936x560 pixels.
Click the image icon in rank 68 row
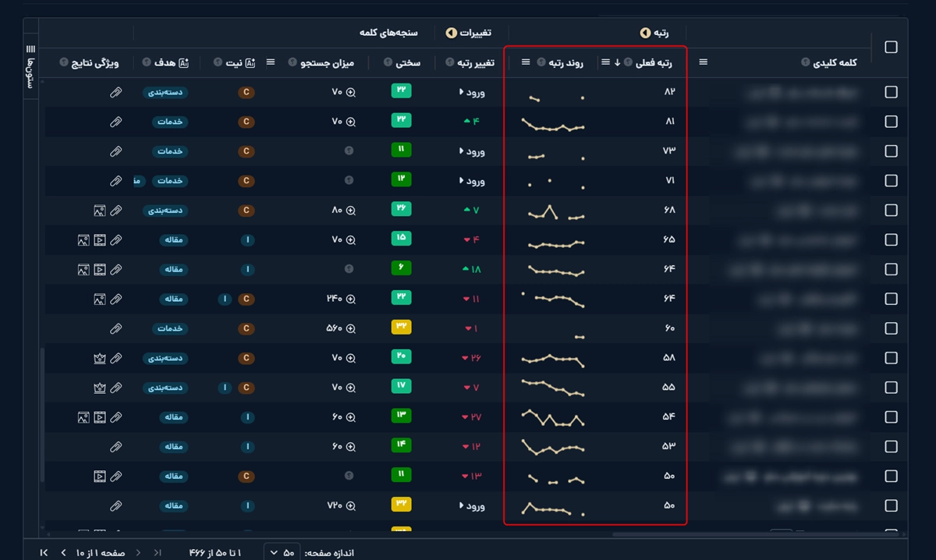click(100, 211)
